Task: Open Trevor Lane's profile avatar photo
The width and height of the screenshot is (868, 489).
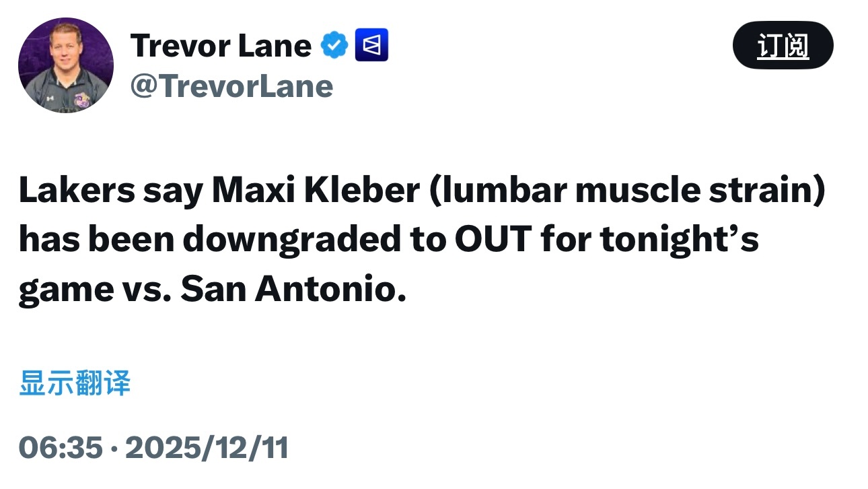Action: 66,65
